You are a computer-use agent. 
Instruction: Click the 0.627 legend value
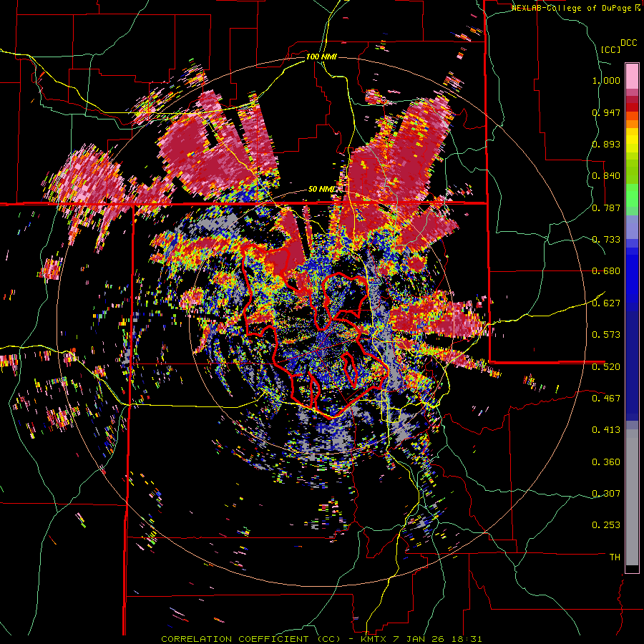pos(606,303)
